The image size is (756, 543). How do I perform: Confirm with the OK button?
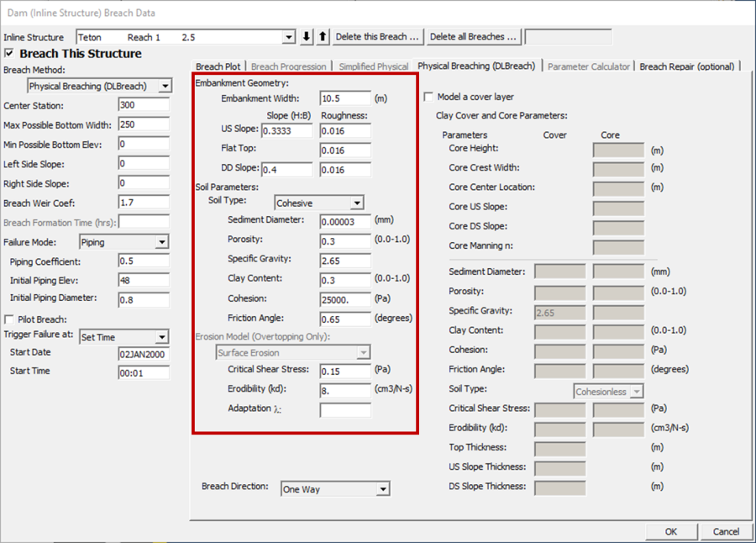[671, 531]
